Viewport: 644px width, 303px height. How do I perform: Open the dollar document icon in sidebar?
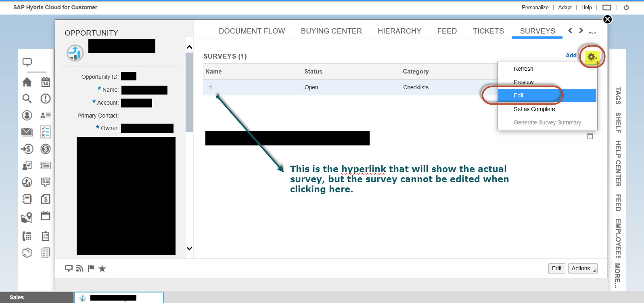click(46, 199)
